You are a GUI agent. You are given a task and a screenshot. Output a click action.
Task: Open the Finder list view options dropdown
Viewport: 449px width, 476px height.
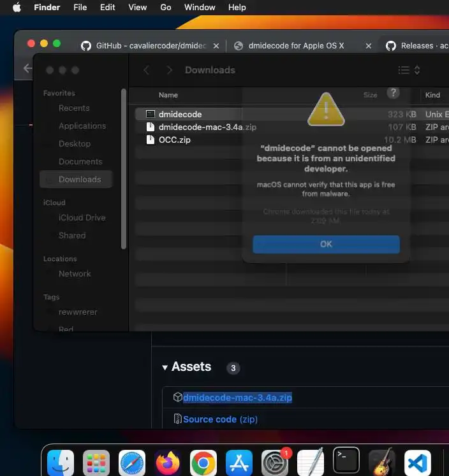point(409,70)
